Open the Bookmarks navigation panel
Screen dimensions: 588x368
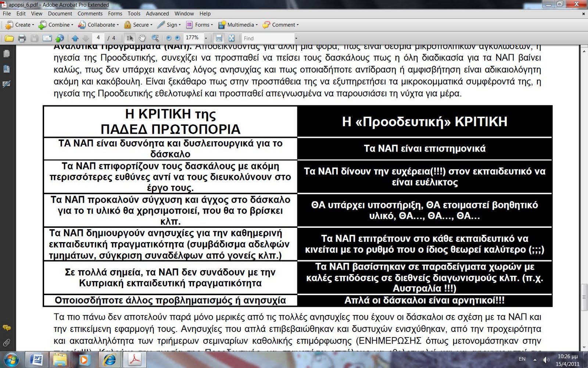(x=6, y=69)
